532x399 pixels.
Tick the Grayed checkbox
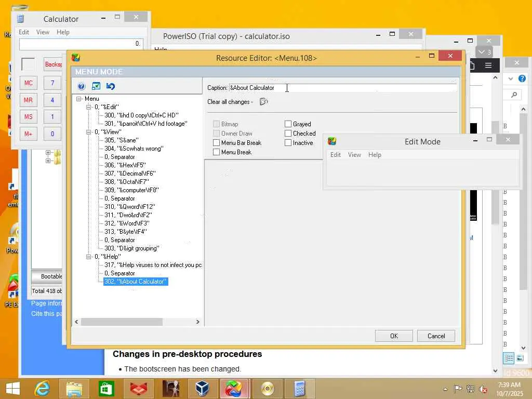tap(288, 124)
